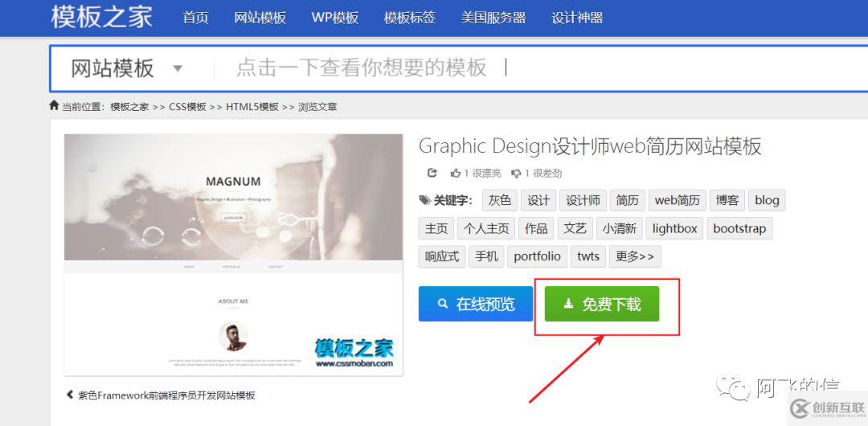Click the share icon below the title
Screen dimensions: 868x426
(x=432, y=173)
